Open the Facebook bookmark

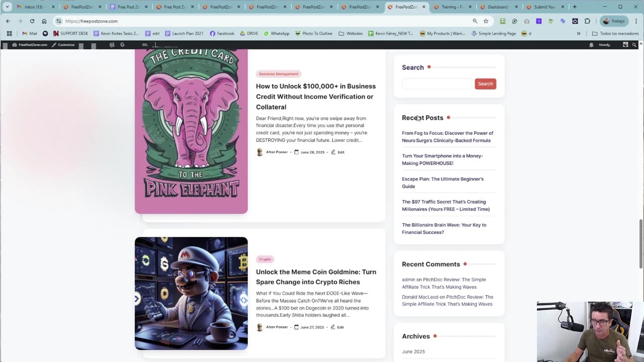222,33
